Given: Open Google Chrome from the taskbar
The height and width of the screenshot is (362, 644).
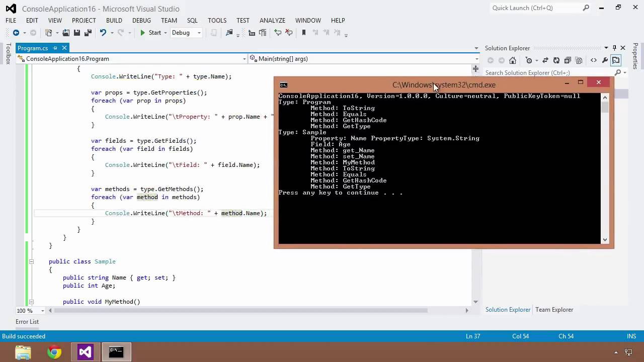Looking at the screenshot, I should pyautogui.click(x=54, y=352).
